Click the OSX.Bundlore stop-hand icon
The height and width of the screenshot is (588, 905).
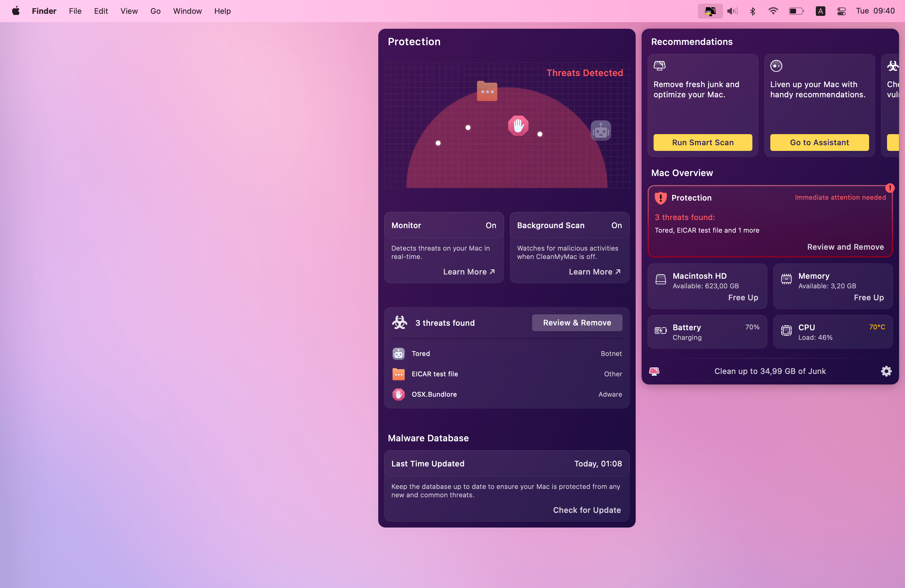(x=398, y=394)
